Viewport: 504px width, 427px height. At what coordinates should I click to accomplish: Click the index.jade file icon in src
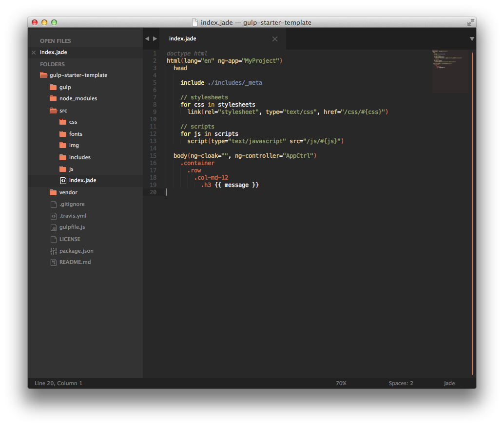pos(64,180)
